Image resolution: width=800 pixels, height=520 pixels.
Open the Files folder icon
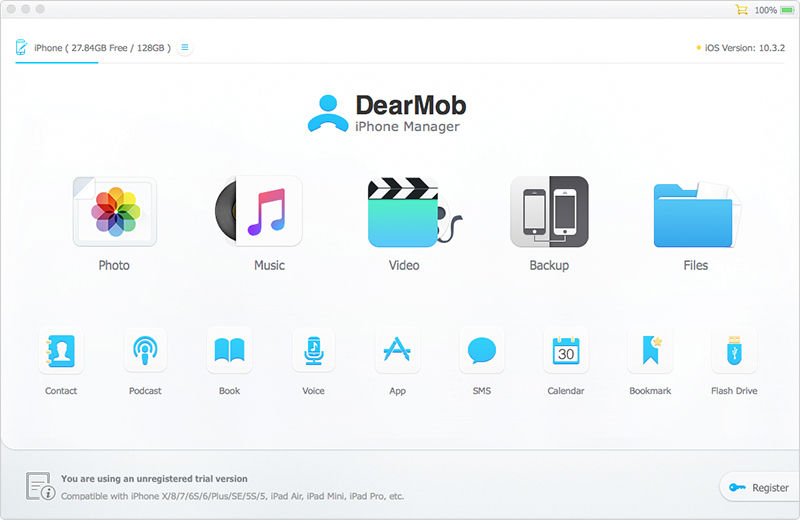(696, 214)
